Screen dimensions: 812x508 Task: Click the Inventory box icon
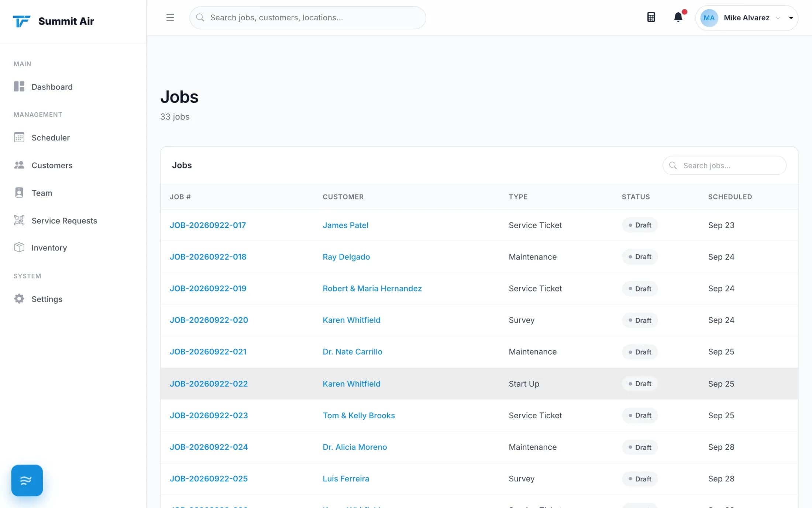(x=19, y=247)
